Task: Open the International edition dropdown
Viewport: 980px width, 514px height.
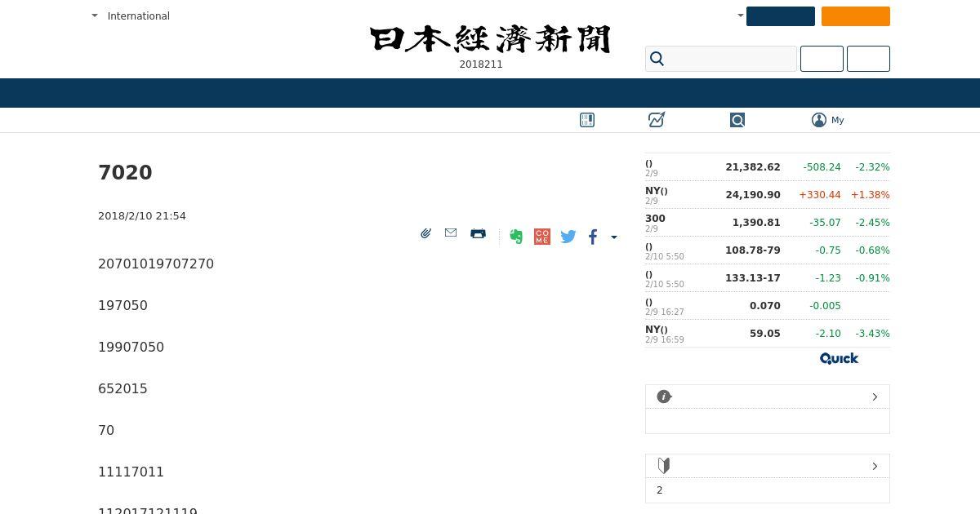Action: pos(131,16)
